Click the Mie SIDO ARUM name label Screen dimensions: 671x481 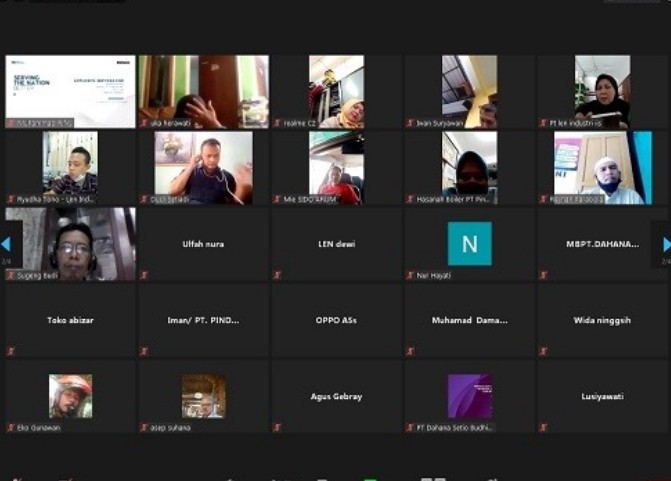tap(310, 199)
